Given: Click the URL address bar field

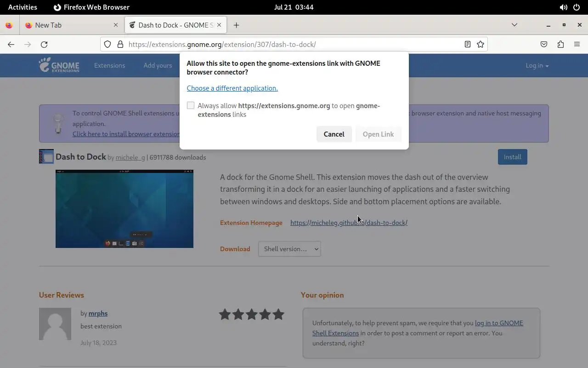Looking at the screenshot, I should pyautogui.click(x=294, y=44).
